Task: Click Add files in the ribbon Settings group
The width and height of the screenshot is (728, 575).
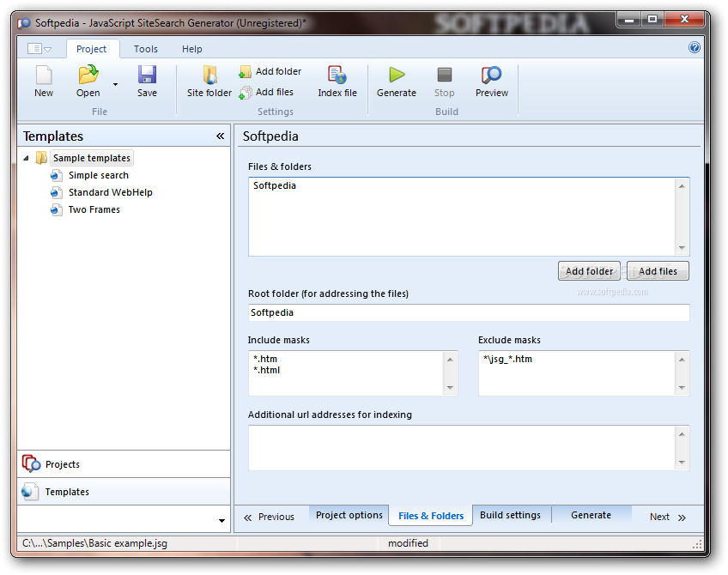Action: click(x=266, y=93)
